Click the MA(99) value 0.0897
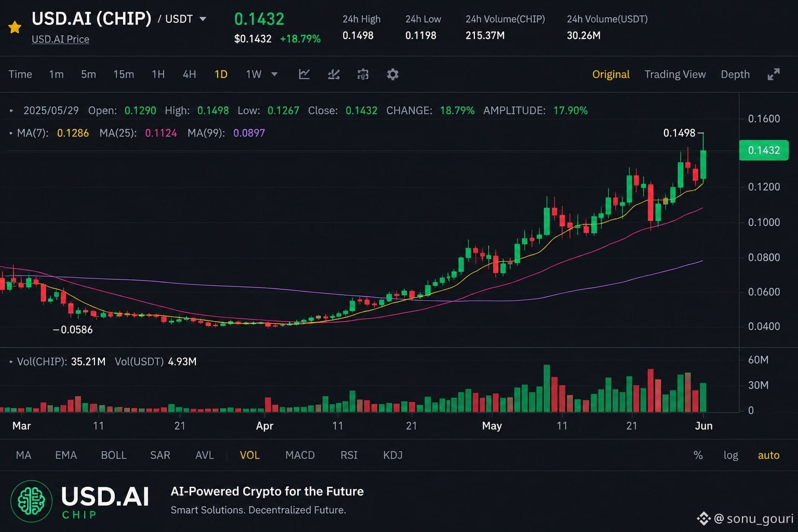798x532 pixels. tap(249, 133)
